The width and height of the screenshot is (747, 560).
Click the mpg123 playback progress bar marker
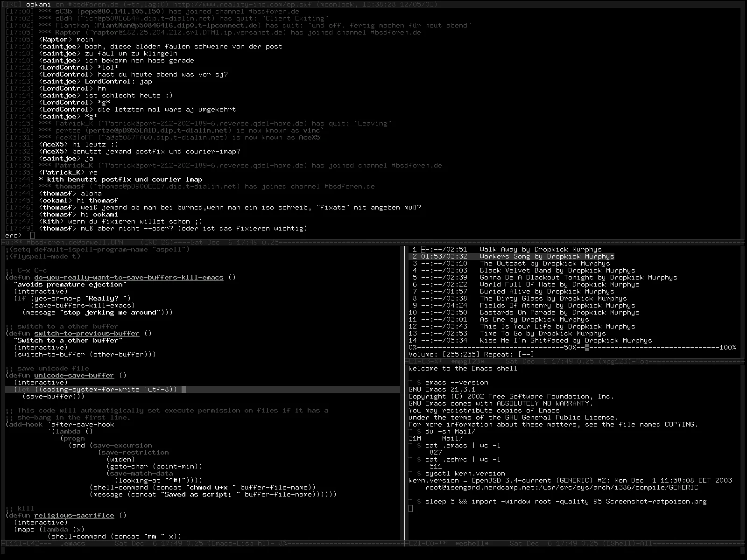click(x=587, y=347)
